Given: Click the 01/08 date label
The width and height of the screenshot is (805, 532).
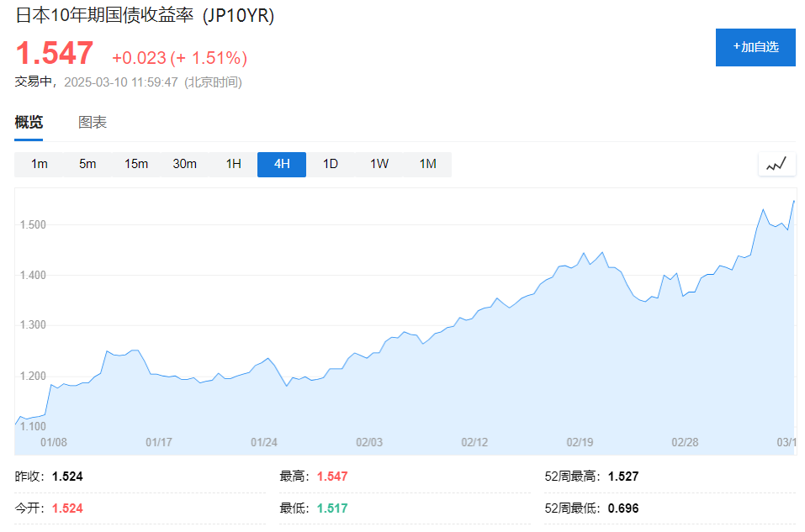Looking at the screenshot, I should pos(53,442).
